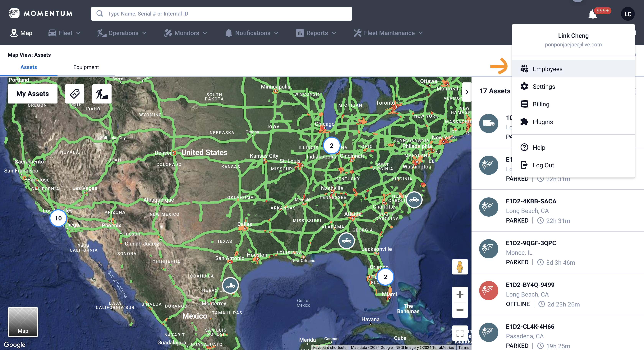Click the map fullscreen icon
Screen dimensions: 644x350
(x=459, y=333)
